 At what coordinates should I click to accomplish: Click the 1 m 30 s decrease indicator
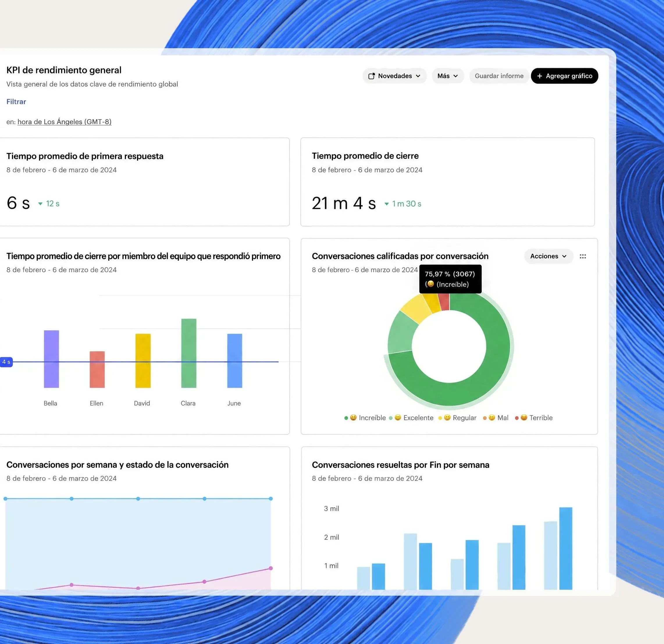coord(403,204)
